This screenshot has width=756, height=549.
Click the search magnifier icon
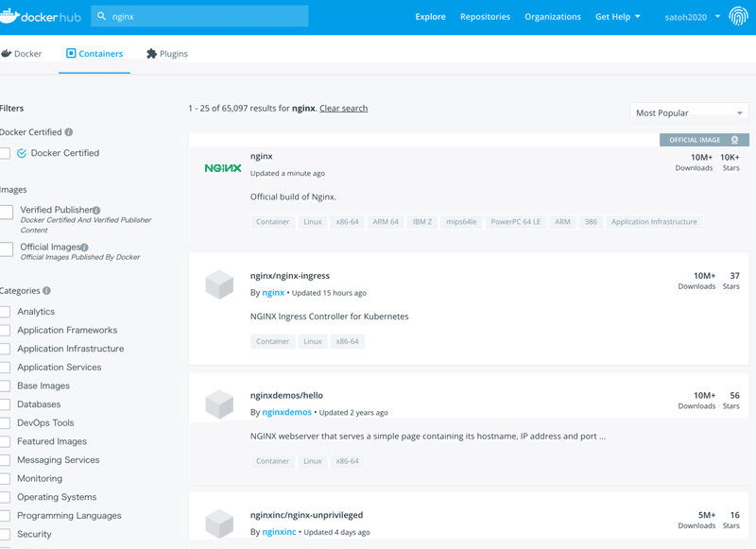coord(101,16)
